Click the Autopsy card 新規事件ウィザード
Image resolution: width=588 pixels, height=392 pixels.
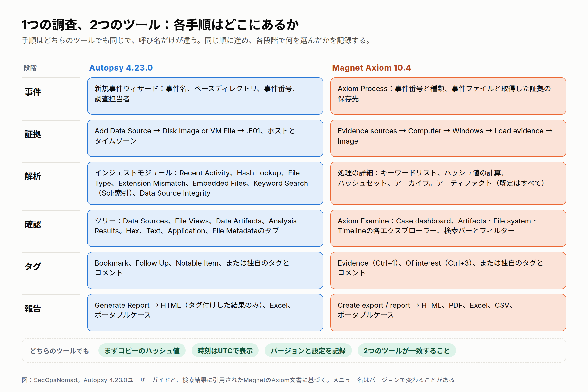(205, 96)
